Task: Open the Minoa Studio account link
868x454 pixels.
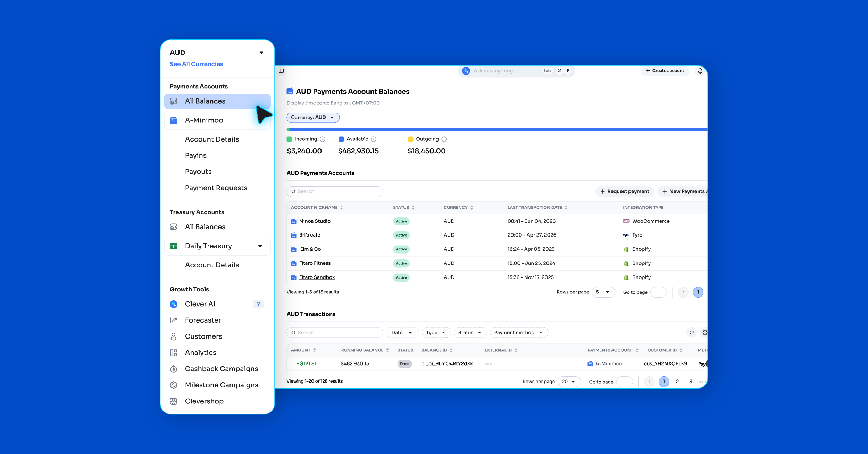Action: point(315,221)
